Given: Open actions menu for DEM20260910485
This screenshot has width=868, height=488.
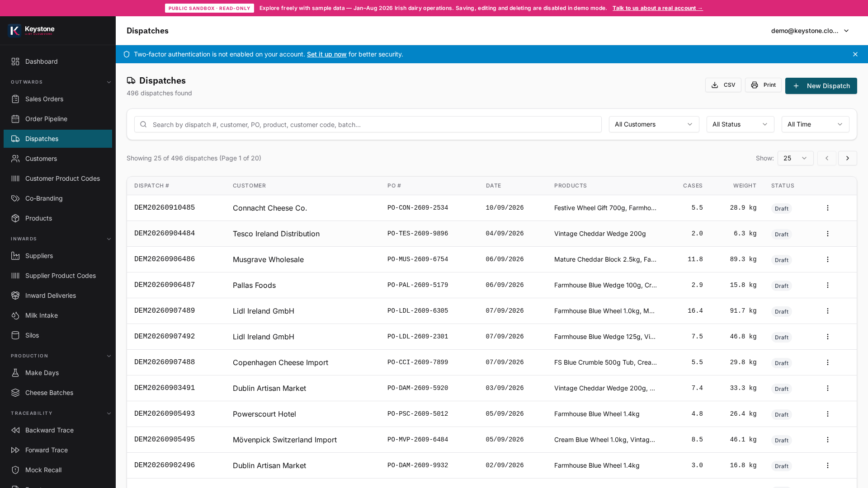Looking at the screenshot, I should (x=827, y=208).
